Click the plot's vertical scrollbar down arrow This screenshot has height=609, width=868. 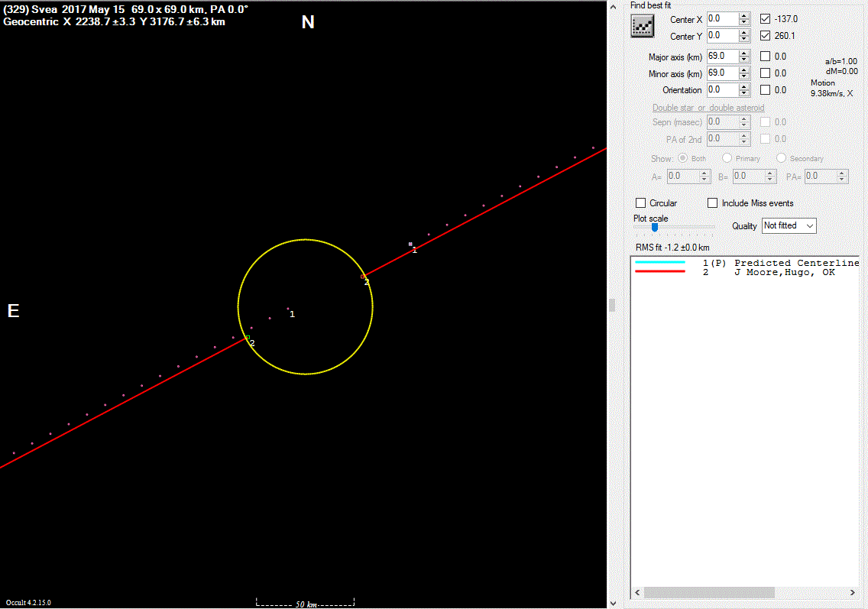pyautogui.click(x=611, y=603)
